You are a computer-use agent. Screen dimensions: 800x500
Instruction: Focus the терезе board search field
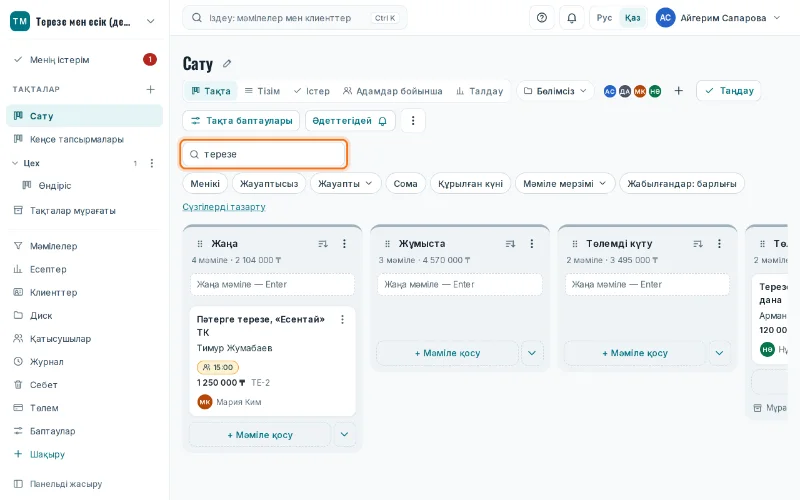pyautogui.click(x=264, y=154)
